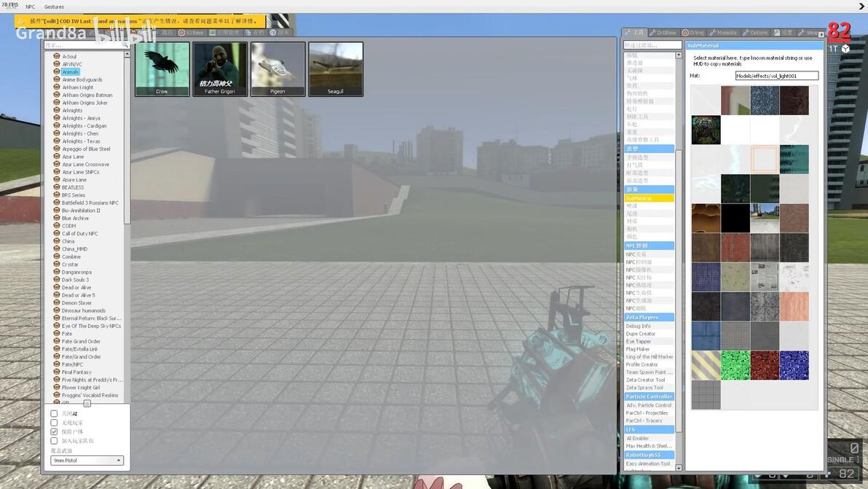This screenshot has width=868, height=489.
Task: Select the Seagull NPC thumbnail
Action: (x=336, y=69)
